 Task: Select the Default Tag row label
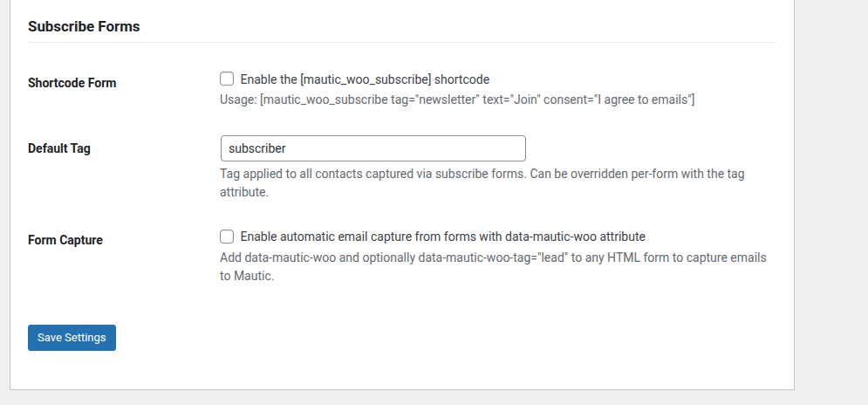coord(59,148)
